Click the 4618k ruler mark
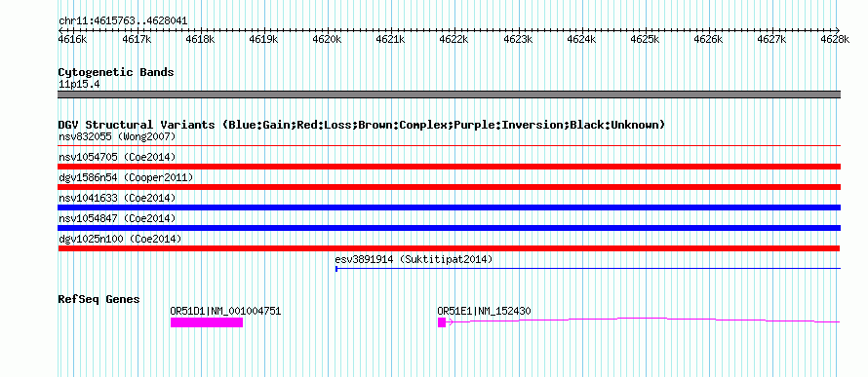 [199, 39]
